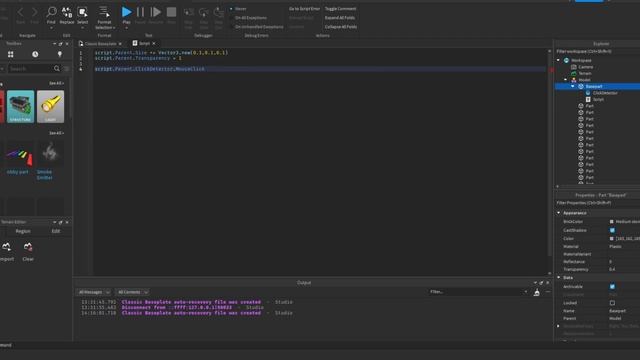Screen dimensions: 640x360
Task: Collapse the Model tree node
Action: pos(566,80)
